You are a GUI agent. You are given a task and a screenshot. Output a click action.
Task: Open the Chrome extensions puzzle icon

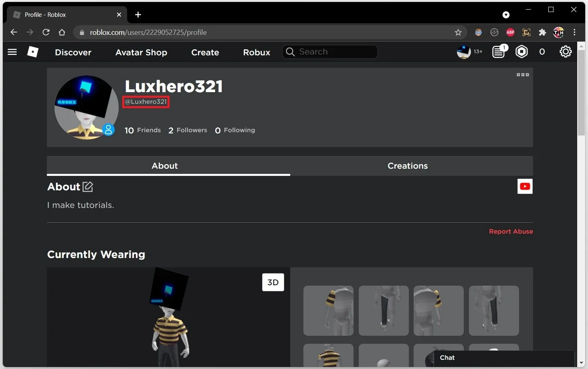(542, 32)
